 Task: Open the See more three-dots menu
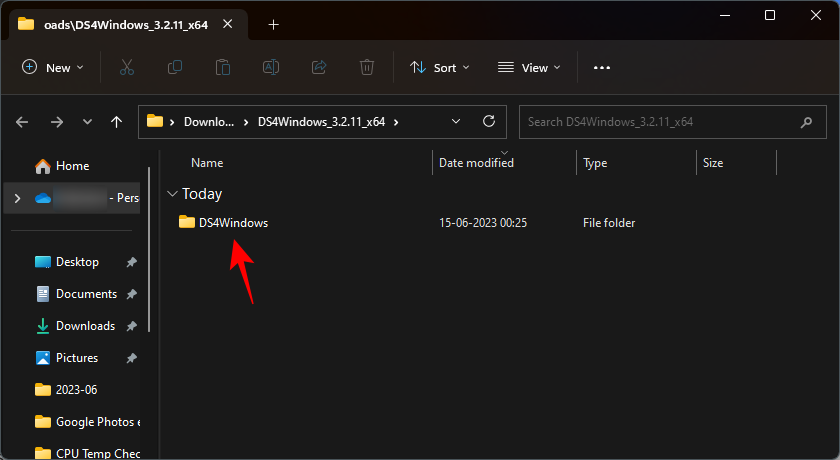point(602,67)
